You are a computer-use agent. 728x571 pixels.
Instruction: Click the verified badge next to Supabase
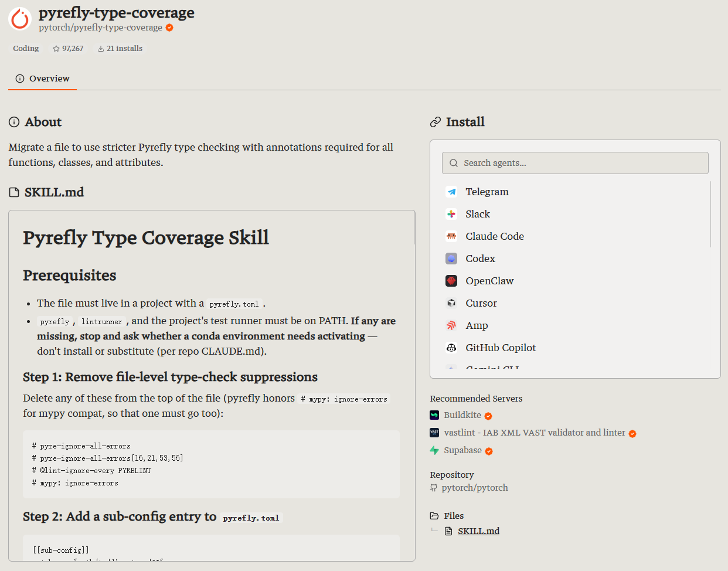[489, 451]
